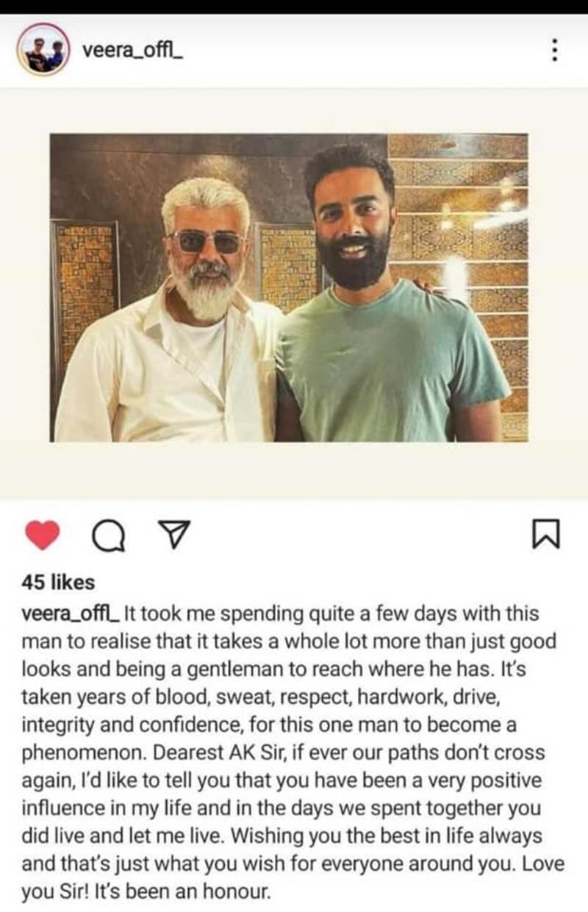The width and height of the screenshot is (588, 912).
Task: Save the post with the bookmark icon
Action: point(545,534)
